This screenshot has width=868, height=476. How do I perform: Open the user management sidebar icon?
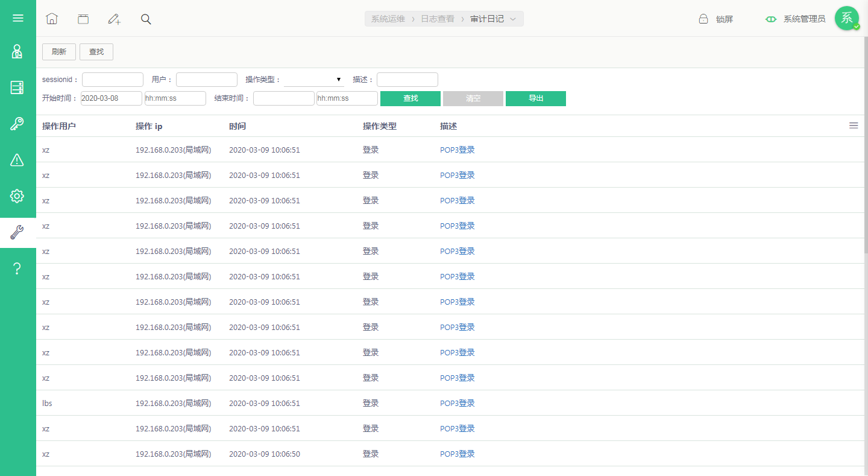pyautogui.click(x=17, y=51)
